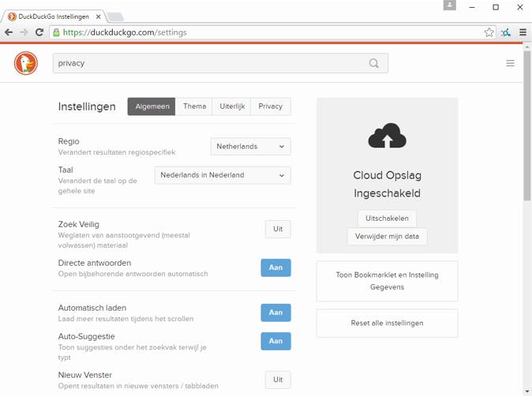Disable Auto-Suggestie toggle

(x=275, y=341)
